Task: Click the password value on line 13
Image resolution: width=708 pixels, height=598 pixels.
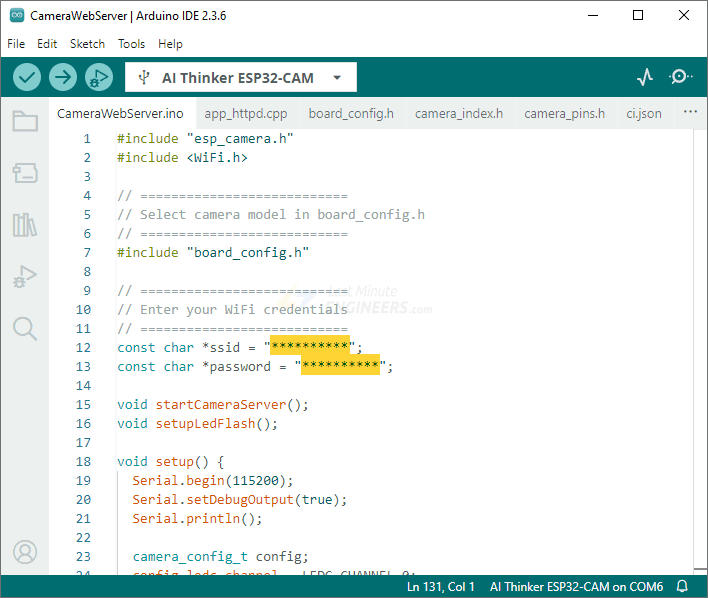Action: point(341,367)
